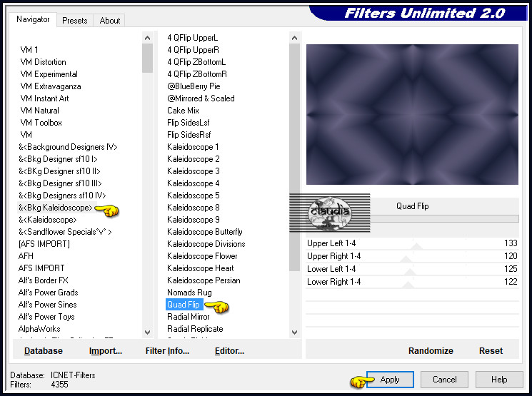Switch to the Navigator tab
The width and height of the screenshot is (532, 396).
(33, 19)
